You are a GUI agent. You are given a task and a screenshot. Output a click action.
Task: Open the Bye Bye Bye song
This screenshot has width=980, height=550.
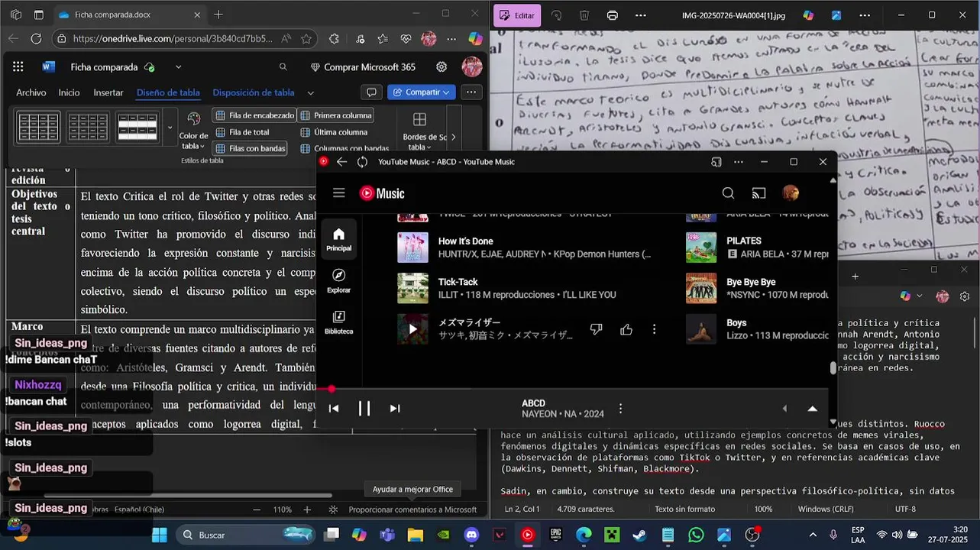click(751, 282)
